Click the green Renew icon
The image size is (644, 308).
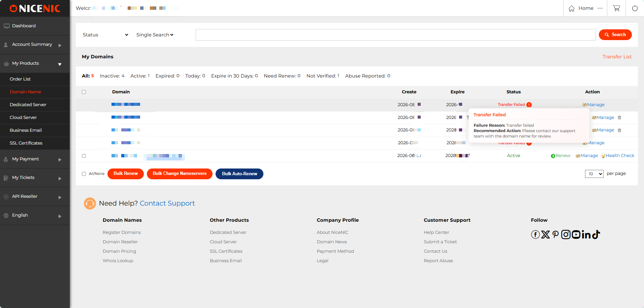point(553,156)
